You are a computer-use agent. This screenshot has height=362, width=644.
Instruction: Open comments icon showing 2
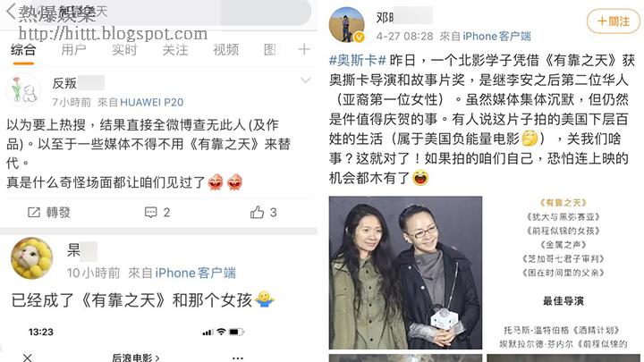(x=151, y=212)
